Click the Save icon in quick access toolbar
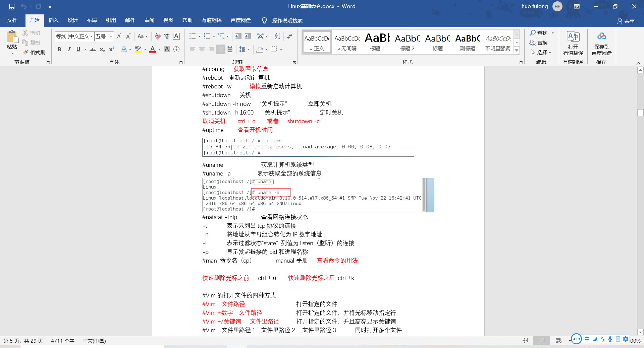This screenshot has width=644, height=348. 12,7
